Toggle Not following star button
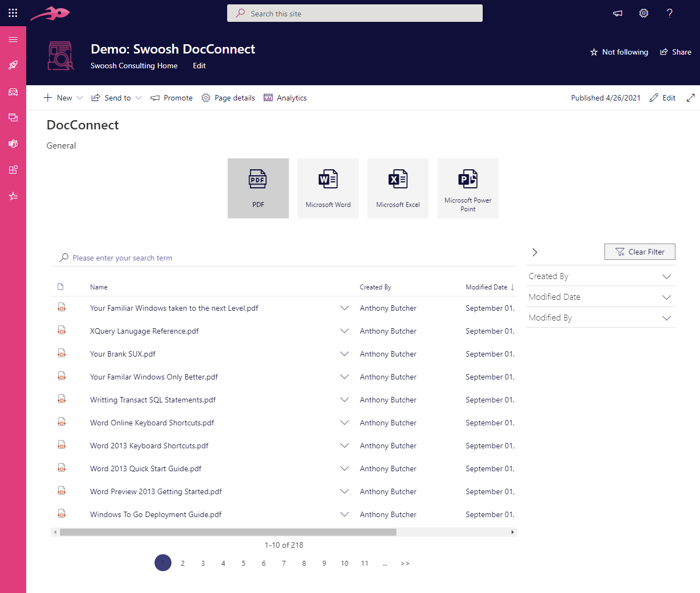 [619, 52]
